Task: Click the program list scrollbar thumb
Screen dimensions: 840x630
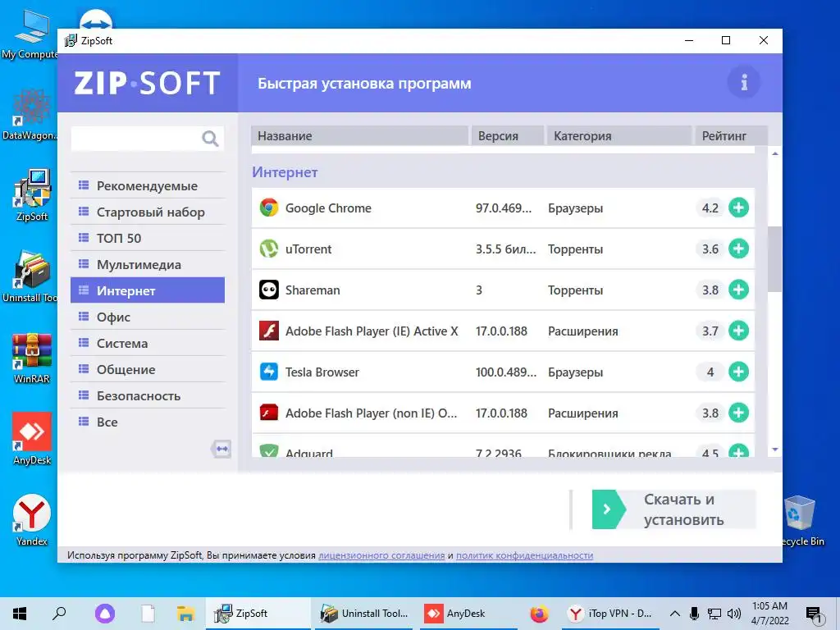Action: click(774, 258)
